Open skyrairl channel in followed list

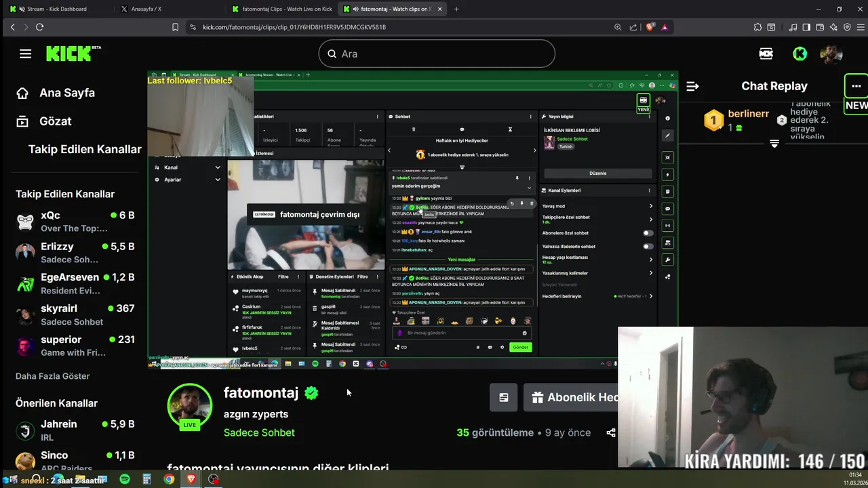pos(75,315)
